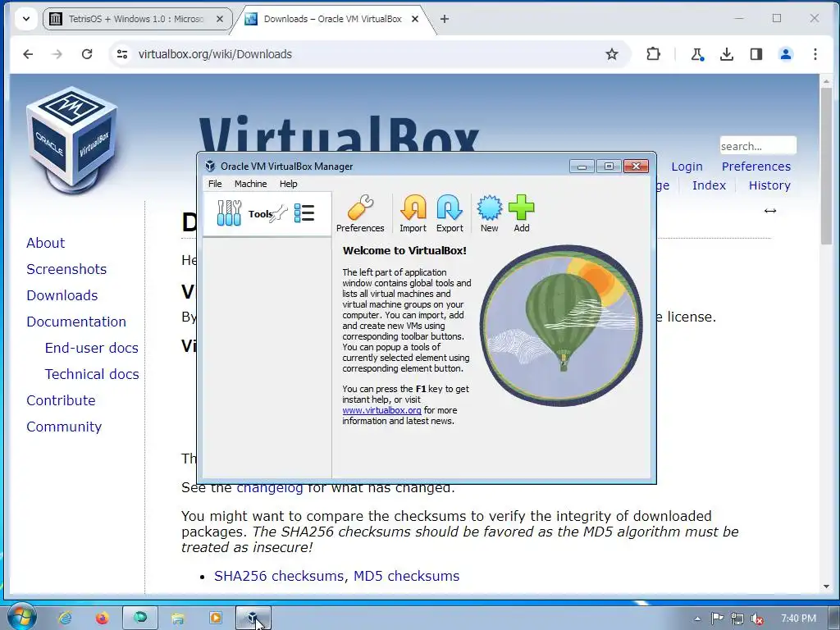View site information icon in address bar
Viewport: 840px width, 630px height.
(x=122, y=54)
